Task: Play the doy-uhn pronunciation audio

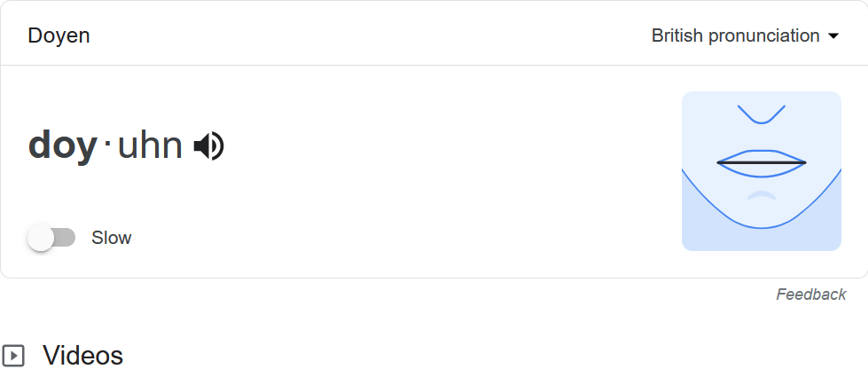Action: click(x=209, y=145)
